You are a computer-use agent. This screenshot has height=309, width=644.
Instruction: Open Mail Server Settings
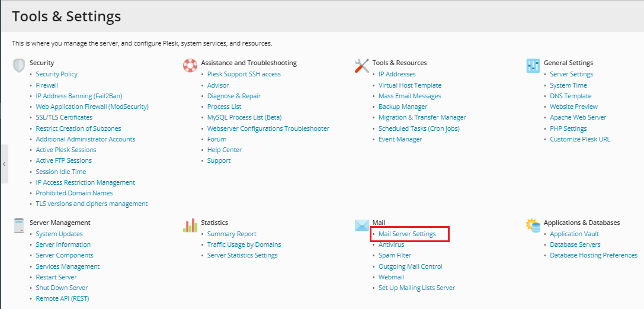click(407, 234)
